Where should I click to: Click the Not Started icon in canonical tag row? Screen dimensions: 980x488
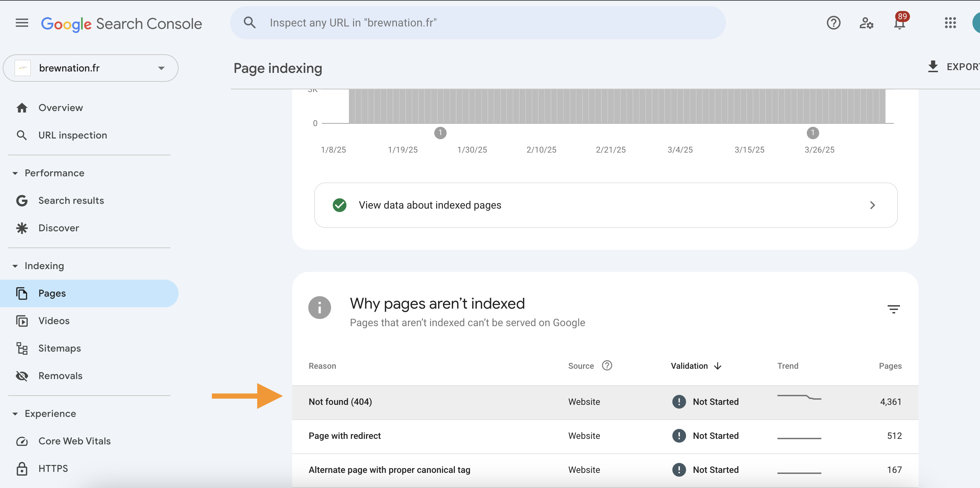coord(679,470)
